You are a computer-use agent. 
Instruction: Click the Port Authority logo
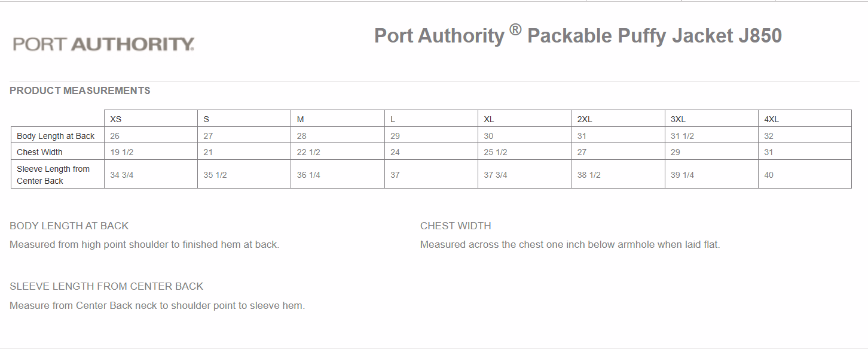(x=103, y=44)
